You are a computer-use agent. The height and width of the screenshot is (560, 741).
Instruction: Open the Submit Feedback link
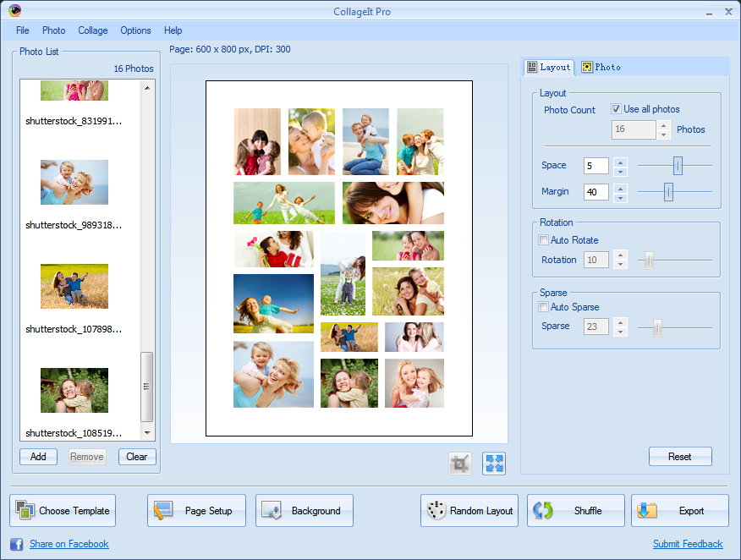(688, 544)
